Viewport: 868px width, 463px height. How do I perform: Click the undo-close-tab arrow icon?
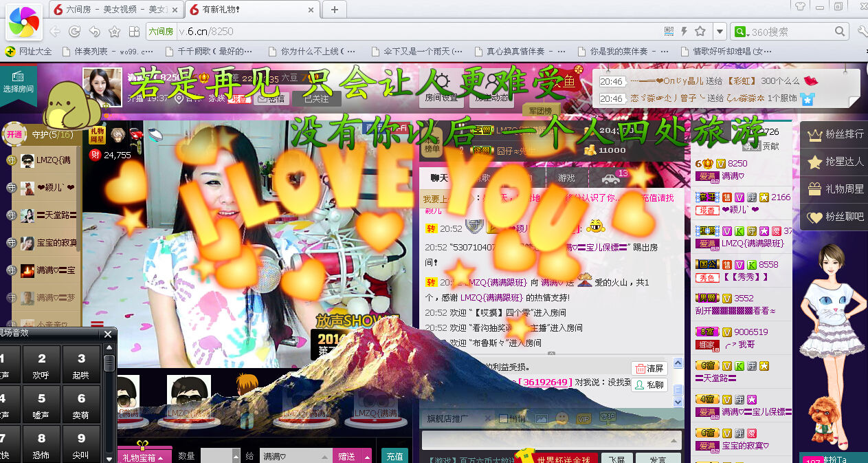[x=94, y=32]
